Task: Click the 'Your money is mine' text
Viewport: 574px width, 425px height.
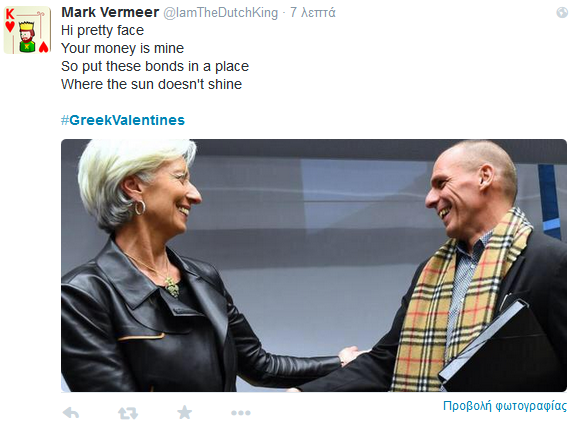Action: point(122,48)
